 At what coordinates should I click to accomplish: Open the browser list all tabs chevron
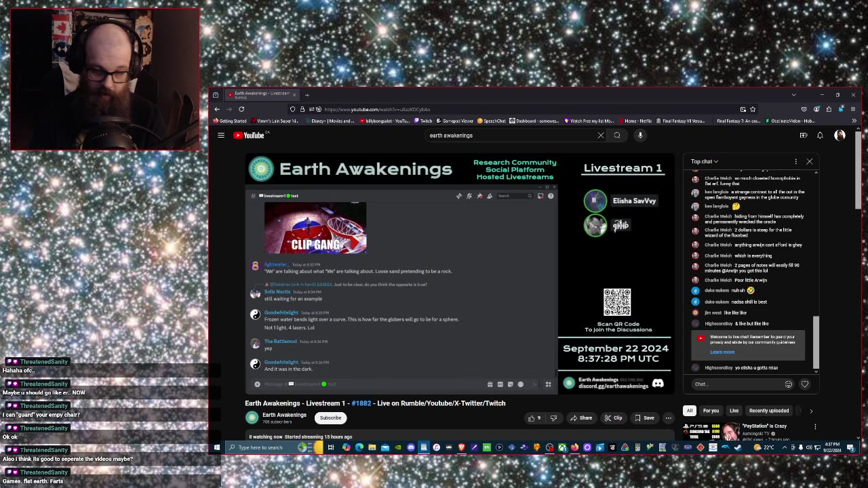[x=793, y=95]
